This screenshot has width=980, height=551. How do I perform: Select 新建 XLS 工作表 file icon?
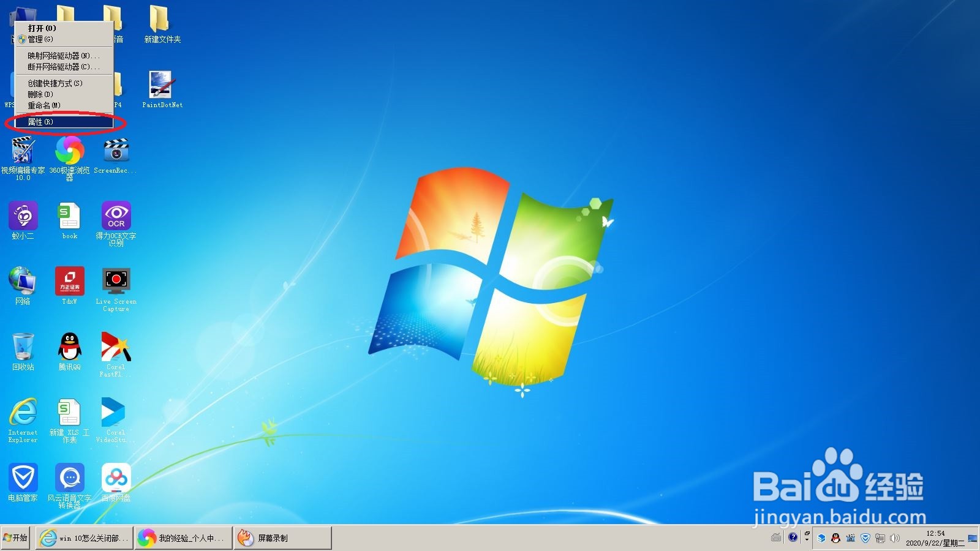pos(69,420)
